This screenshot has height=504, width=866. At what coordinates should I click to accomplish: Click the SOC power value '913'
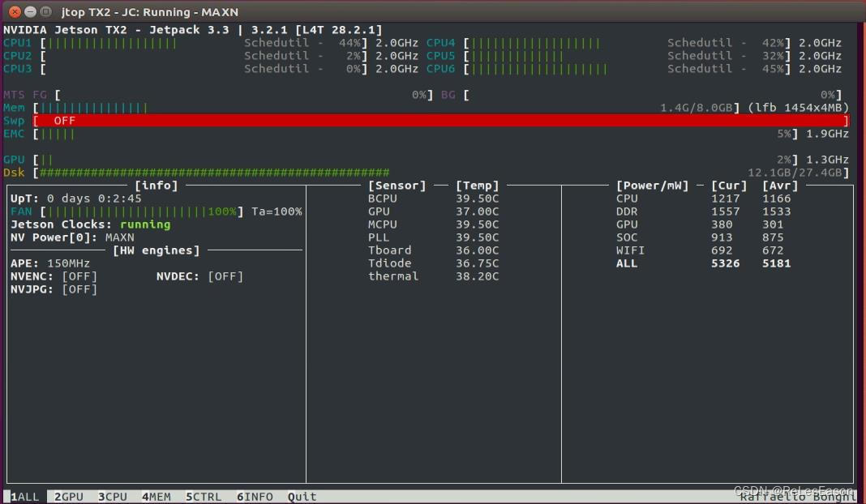(722, 237)
